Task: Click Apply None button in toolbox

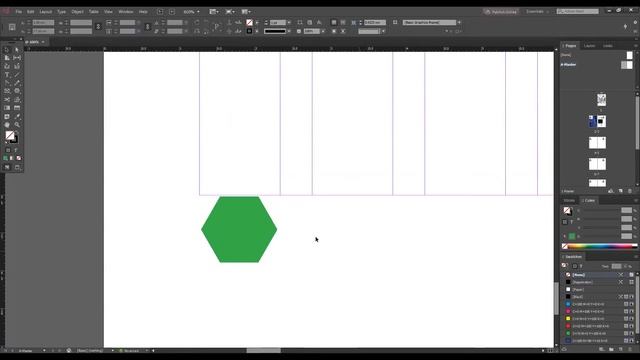Action: point(18,158)
